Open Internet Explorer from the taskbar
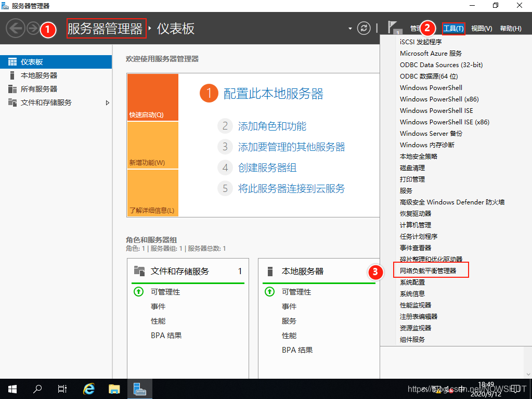The width and height of the screenshot is (532, 399). 89,389
